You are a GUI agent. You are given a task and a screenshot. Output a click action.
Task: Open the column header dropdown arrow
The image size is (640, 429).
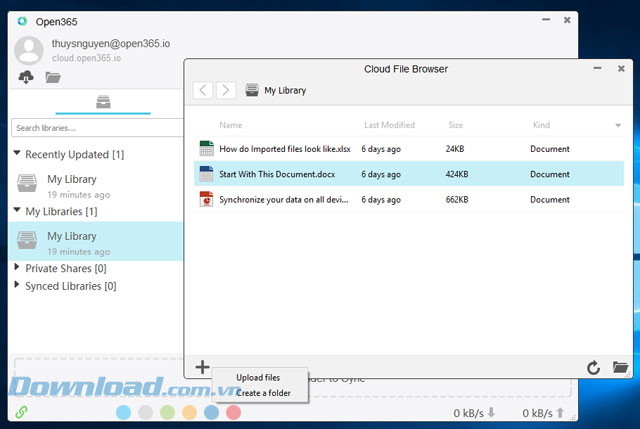618,125
